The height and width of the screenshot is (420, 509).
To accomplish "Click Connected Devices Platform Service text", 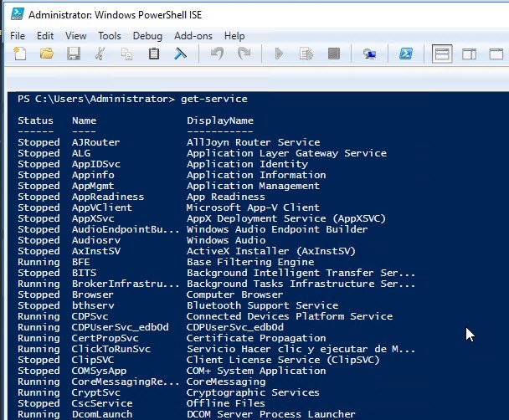I will (290, 316).
